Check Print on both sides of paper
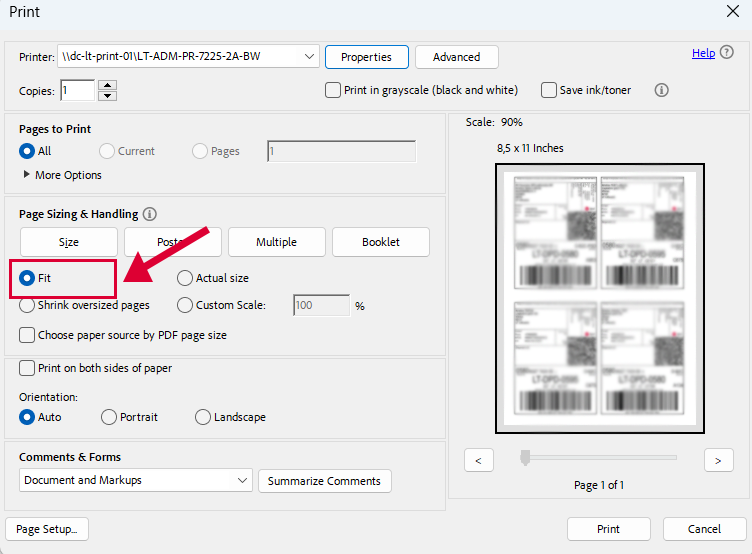The width and height of the screenshot is (752, 554). [x=27, y=368]
